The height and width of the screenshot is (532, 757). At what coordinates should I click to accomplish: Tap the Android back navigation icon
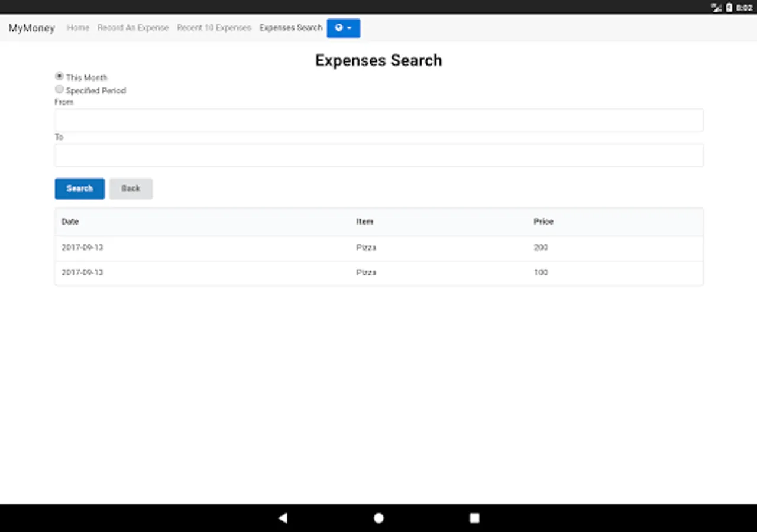pos(283,518)
